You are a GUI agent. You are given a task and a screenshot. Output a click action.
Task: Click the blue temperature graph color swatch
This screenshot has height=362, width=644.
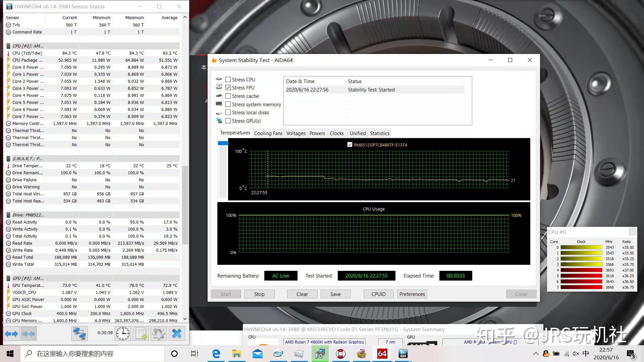pyautogui.click(x=223, y=143)
